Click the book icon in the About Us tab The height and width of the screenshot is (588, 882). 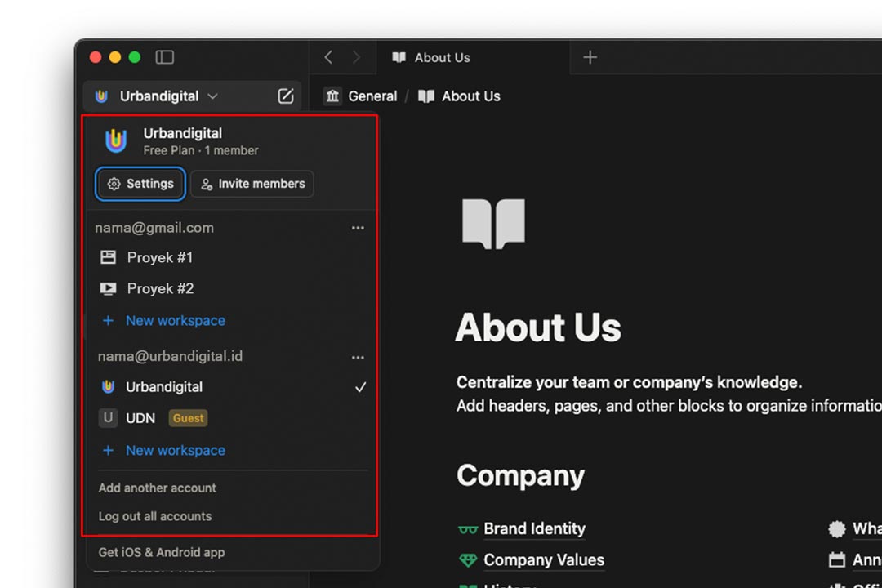point(399,57)
